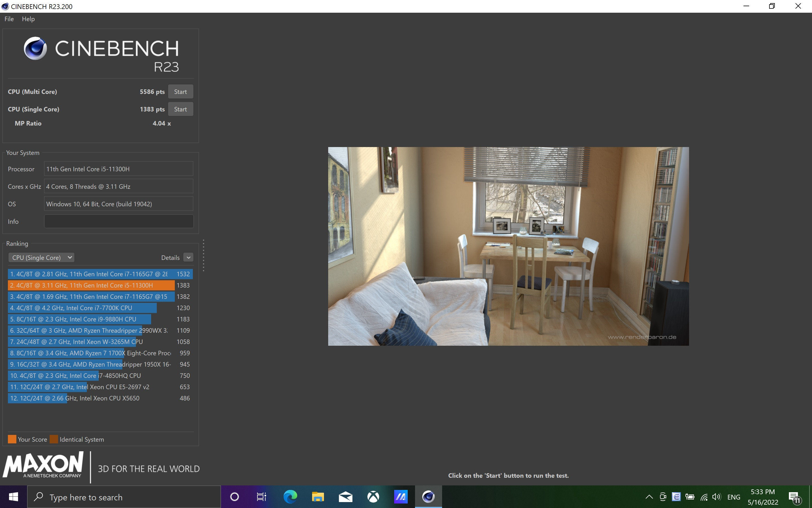Image resolution: width=812 pixels, height=508 pixels.
Task: Open Cortana from the taskbar
Action: (x=235, y=497)
